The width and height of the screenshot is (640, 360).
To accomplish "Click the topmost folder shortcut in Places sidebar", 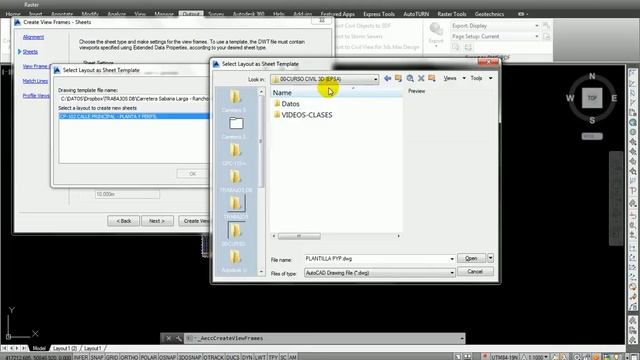I will pyautogui.click(x=236, y=100).
